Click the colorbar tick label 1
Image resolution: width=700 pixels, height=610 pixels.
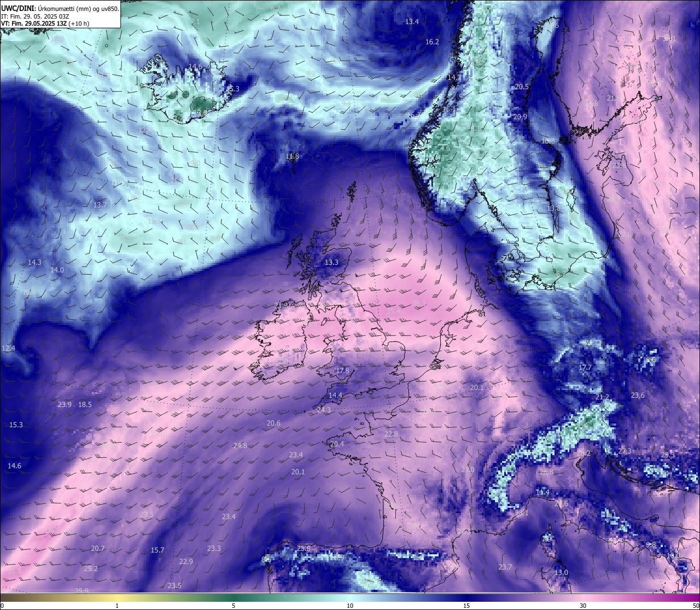tap(117, 606)
